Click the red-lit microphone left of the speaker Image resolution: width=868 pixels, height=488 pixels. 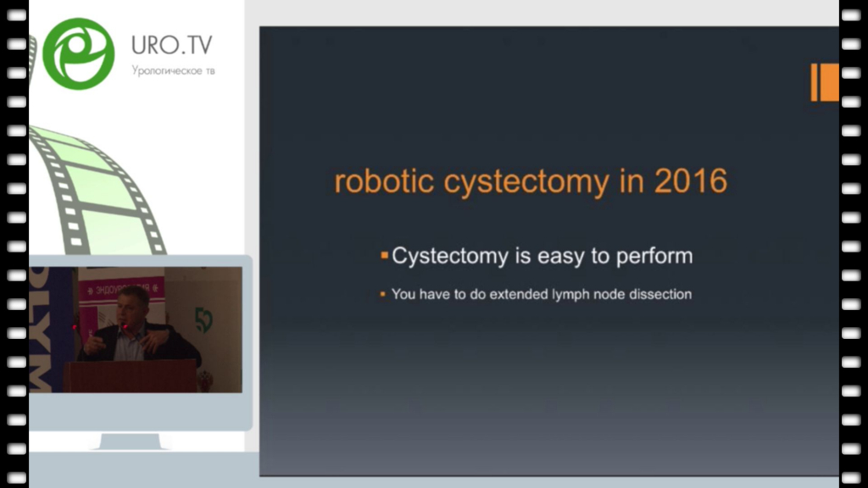pos(75,328)
